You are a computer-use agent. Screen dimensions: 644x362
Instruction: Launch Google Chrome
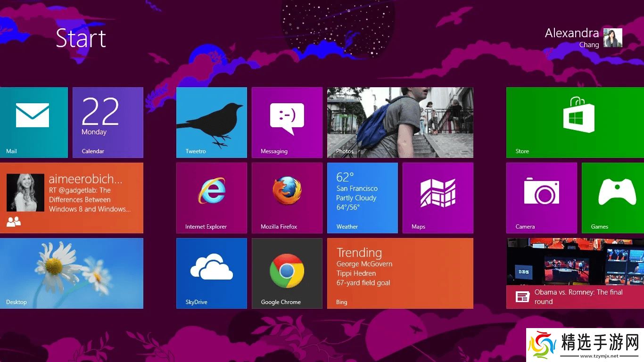click(287, 273)
